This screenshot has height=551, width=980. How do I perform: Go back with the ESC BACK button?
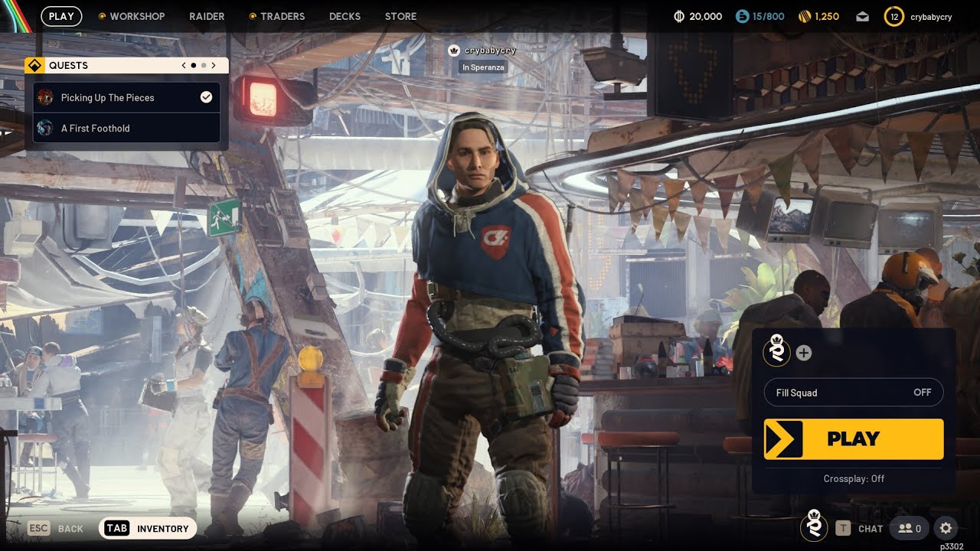pos(55,528)
